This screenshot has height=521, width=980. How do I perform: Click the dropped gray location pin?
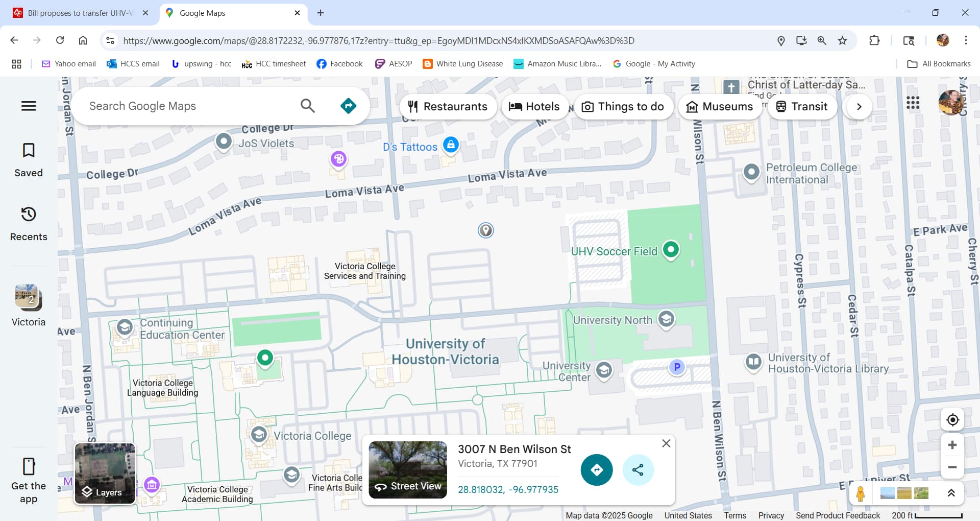485,230
